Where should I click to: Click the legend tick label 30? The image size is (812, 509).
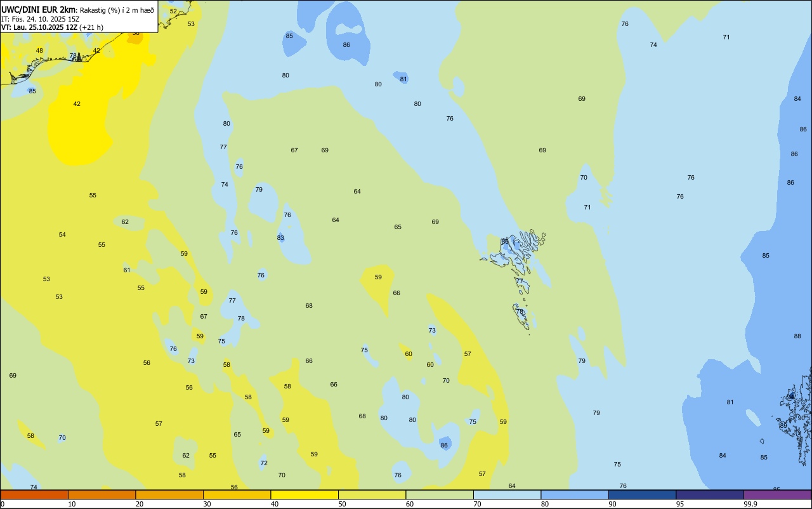pos(207,504)
